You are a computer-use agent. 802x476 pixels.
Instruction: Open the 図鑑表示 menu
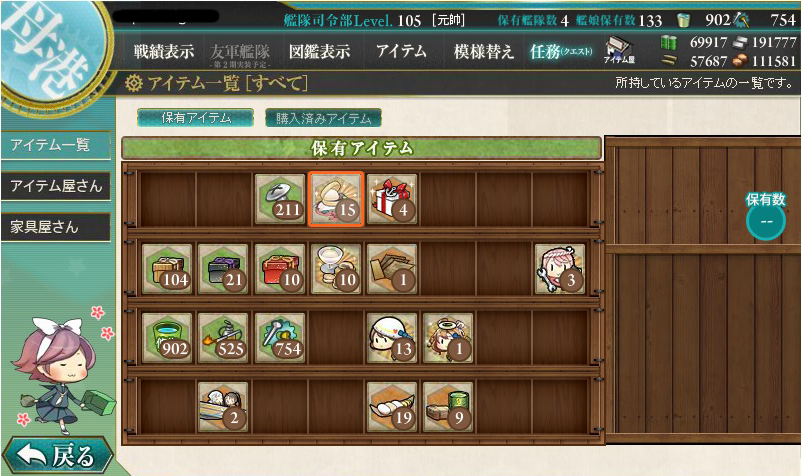pyautogui.click(x=320, y=52)
